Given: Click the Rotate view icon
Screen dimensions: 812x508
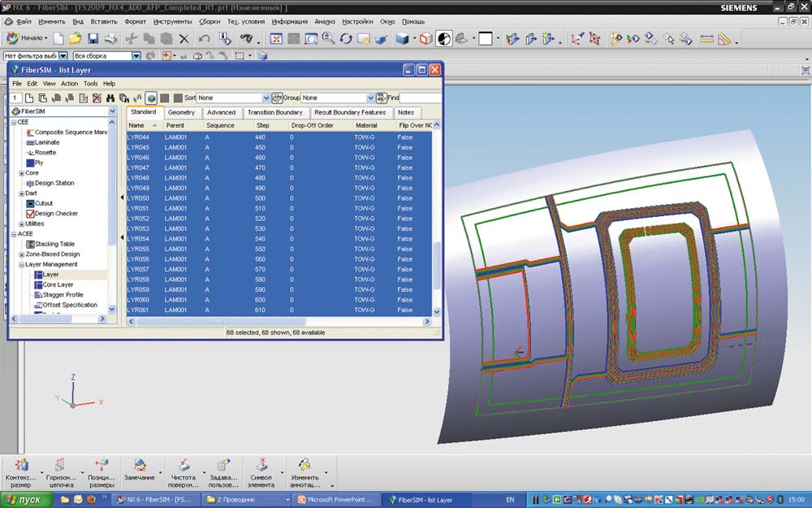Looking at the screenshot, I should coord(346,39).
